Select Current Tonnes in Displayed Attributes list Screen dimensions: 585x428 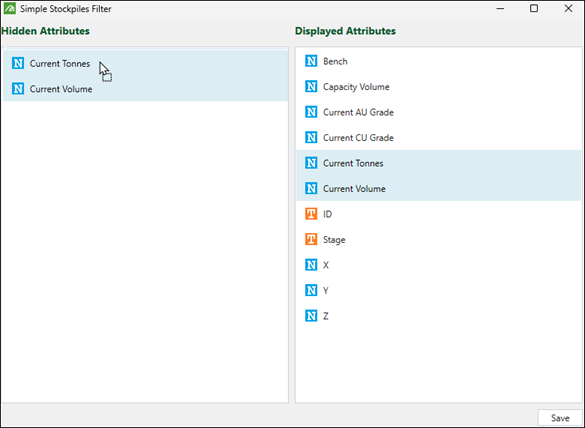[x=438, y=163]
